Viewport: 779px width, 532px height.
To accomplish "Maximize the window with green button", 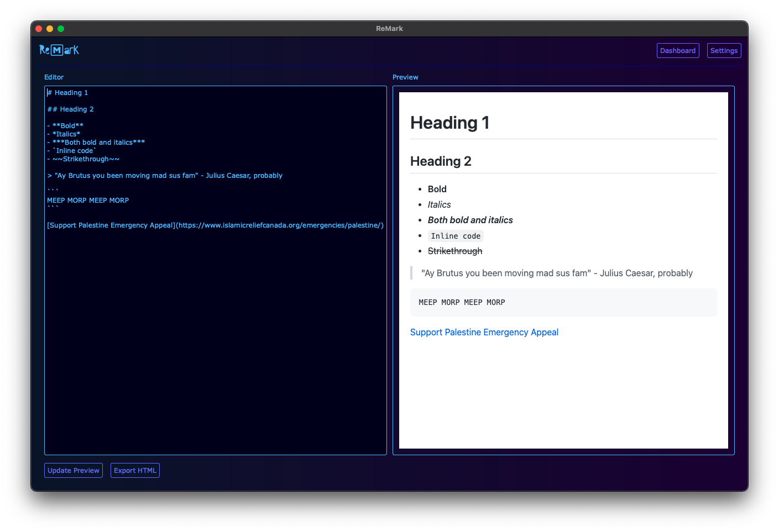I will point(61,29).
